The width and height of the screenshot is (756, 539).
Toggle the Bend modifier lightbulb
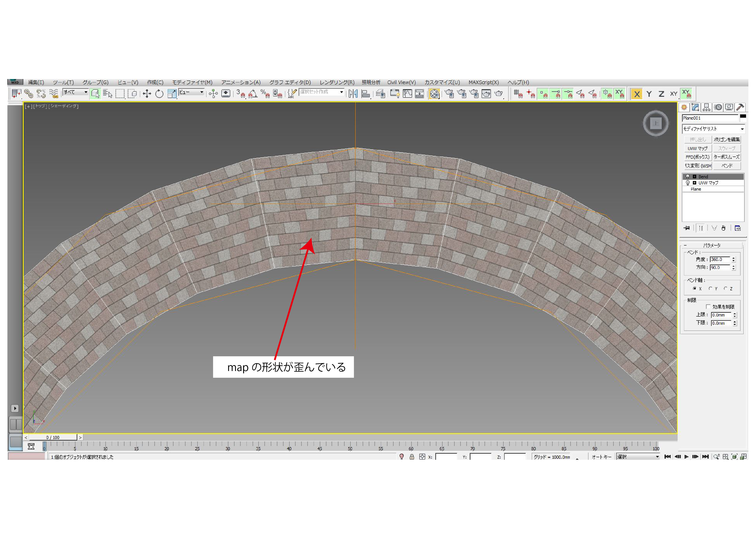tap(688, 177)
